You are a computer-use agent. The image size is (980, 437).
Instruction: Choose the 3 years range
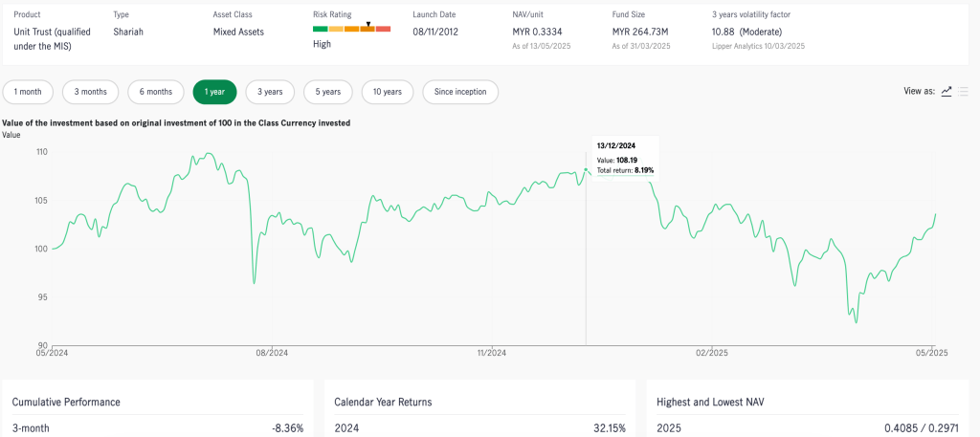[x=270, y=92]
